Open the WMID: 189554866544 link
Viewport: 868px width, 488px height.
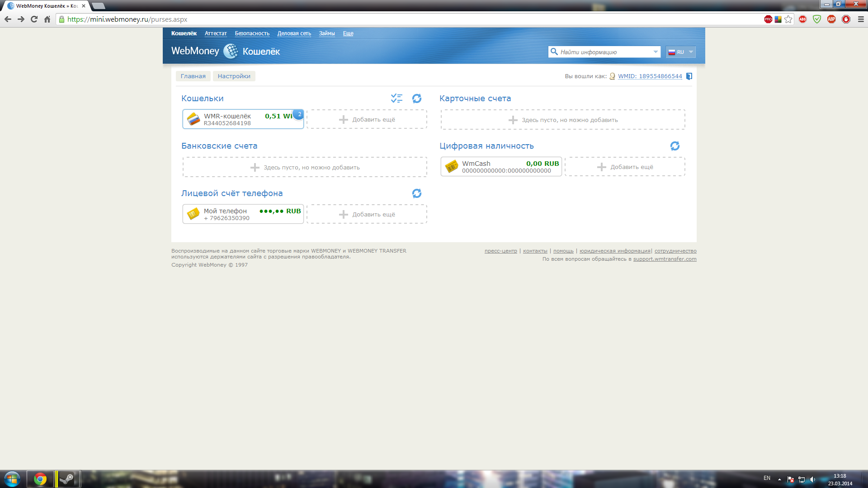point(650,76)
